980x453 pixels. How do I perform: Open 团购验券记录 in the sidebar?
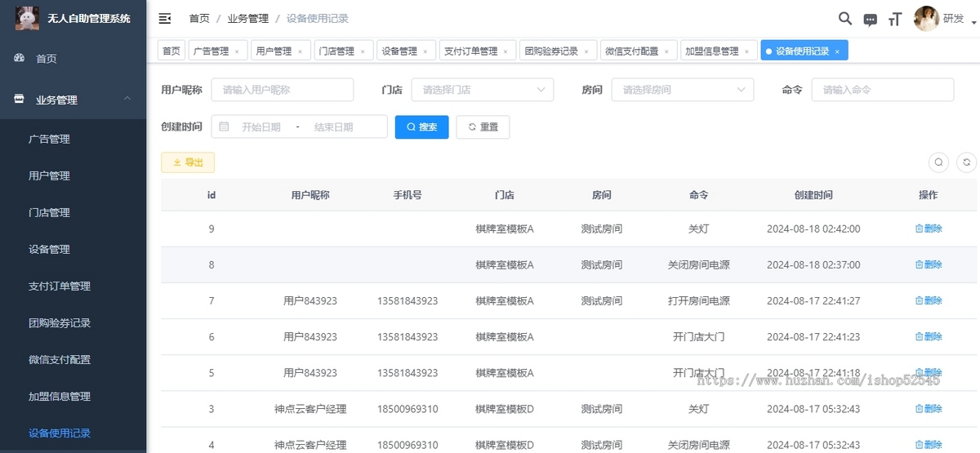tap(60, 322)
